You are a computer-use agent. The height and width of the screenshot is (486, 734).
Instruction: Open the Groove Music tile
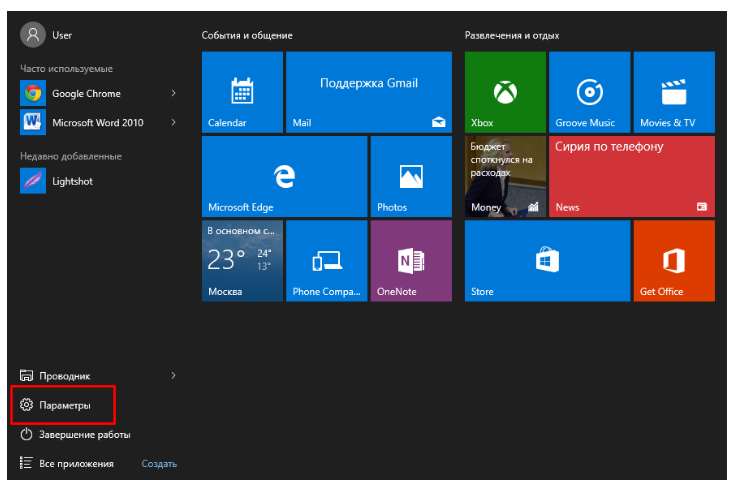coord(589,92)
